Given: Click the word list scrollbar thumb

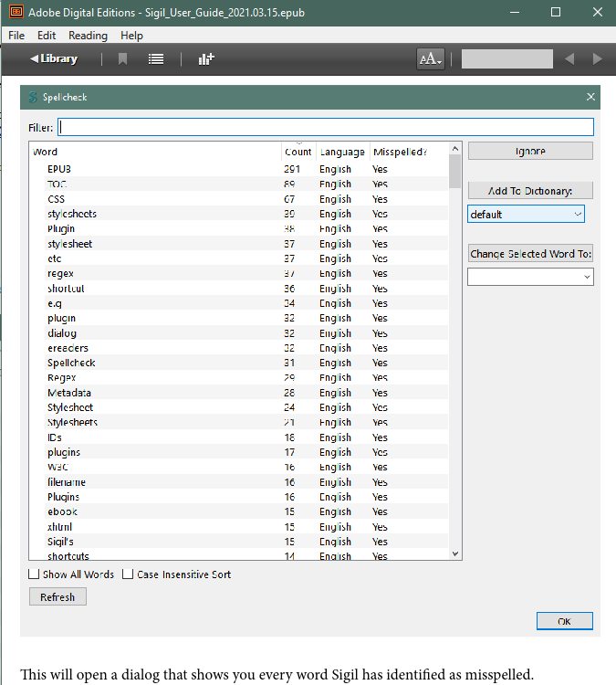Looking at the screenshot, I should point(454,172).
